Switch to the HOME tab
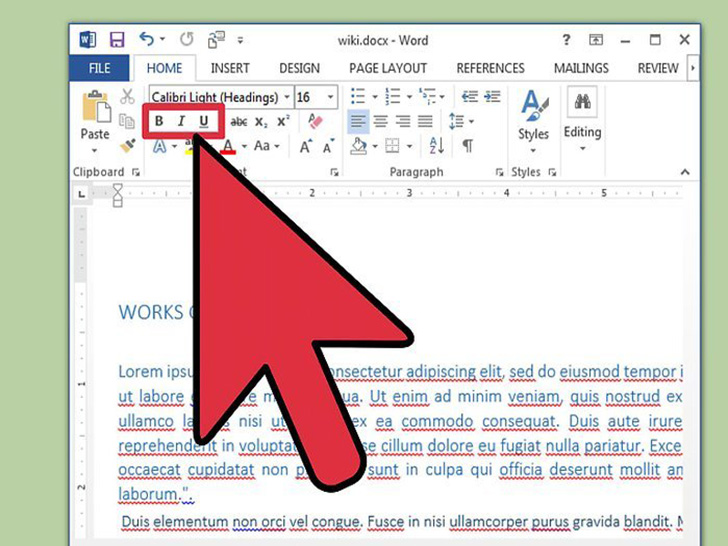The image size is (728, 546). click(x=164, y=68)
